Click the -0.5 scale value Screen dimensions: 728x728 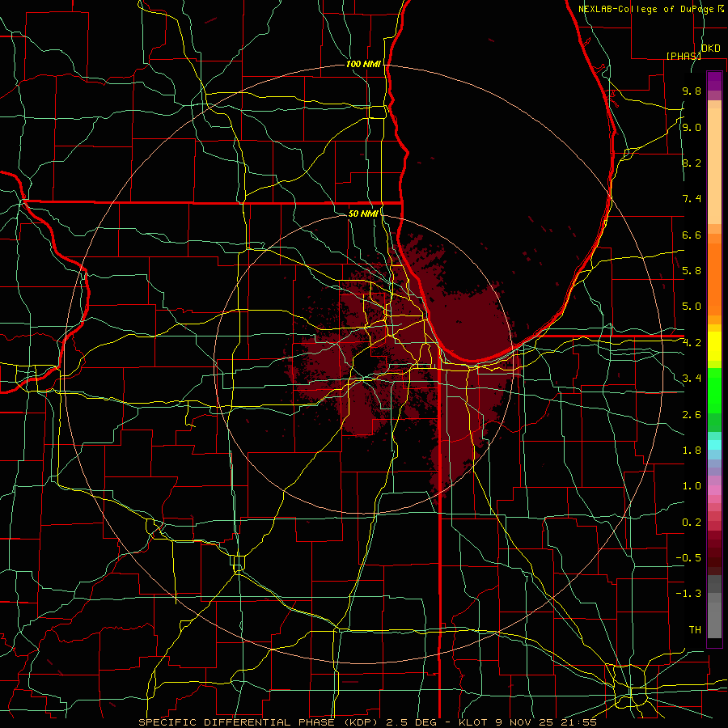pos(688,557)
